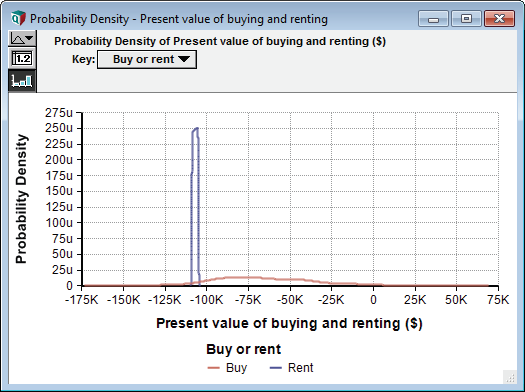Image resolution: width=525 pixels, height=392 pixels.
Task: Click the horizontal axis title 'Present value of buying and renting ($)'
Action: [289, 323]
